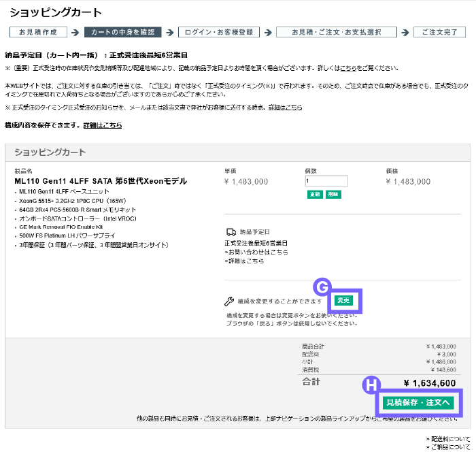Image resolution: width=476 pixels, height=454 pixels.
Task: Jump to お見積・ご注文・お支払選択 step
Action: (337, 32)
